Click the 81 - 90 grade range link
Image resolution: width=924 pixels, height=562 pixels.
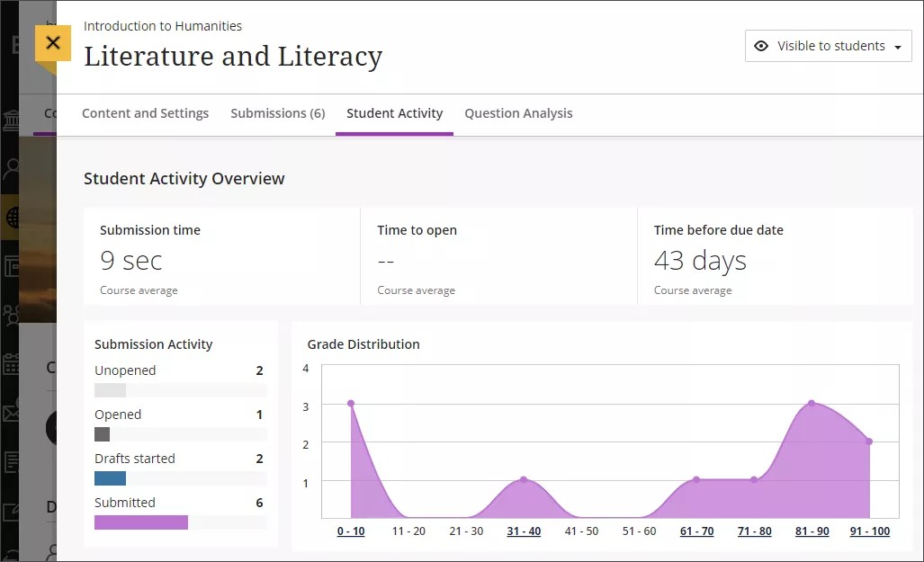[812, 531]
